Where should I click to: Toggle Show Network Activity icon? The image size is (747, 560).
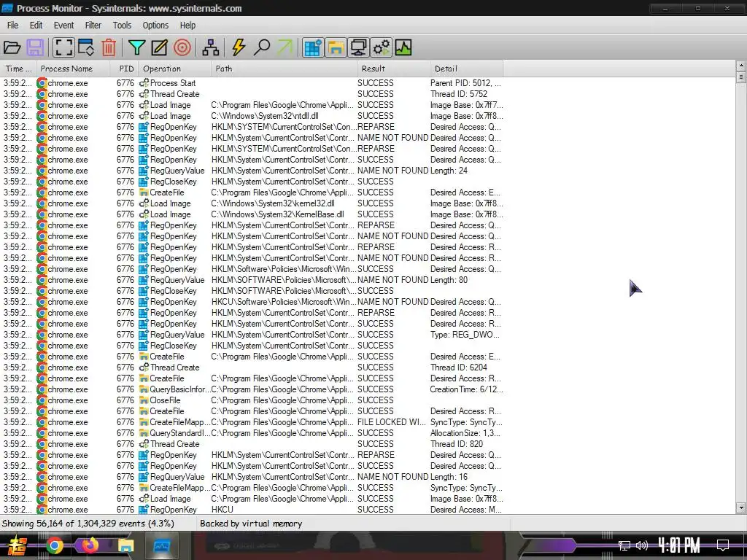(358, 47)
